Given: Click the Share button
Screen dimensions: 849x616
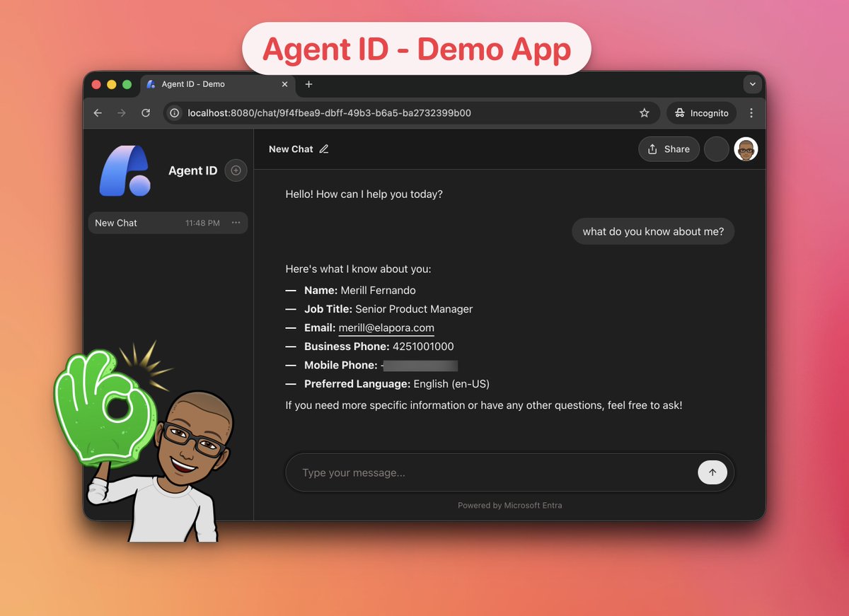Looking at the screenshot, I should tap(669, 149).
